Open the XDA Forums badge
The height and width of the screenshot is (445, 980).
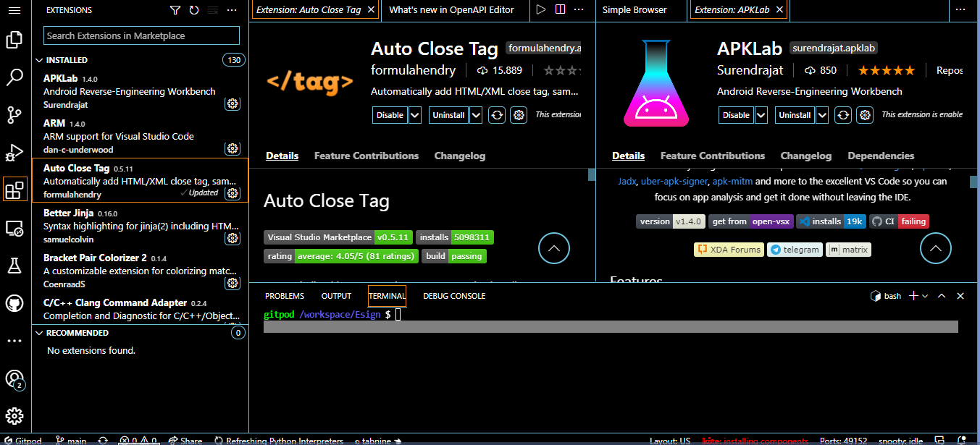(x=729, y=250)
